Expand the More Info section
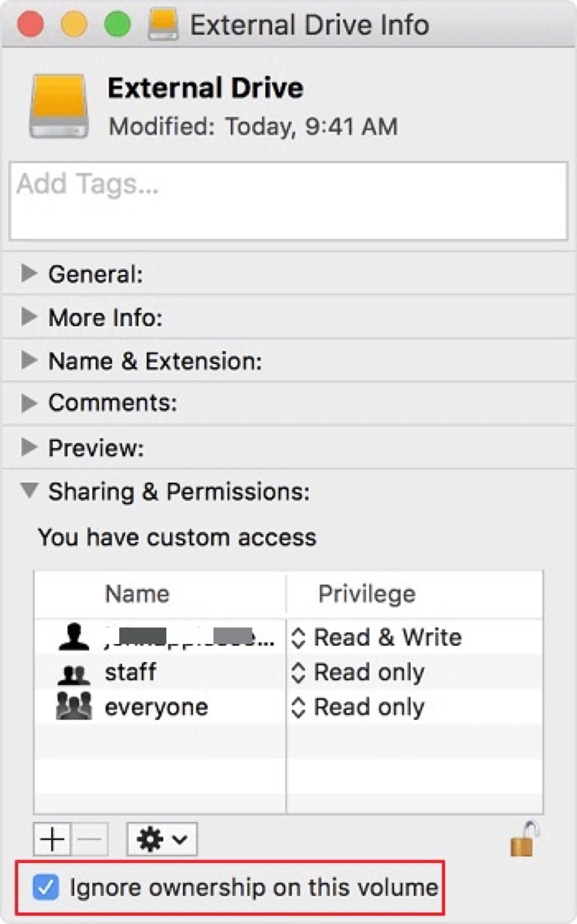577x924 pixels. click(29, 317)
